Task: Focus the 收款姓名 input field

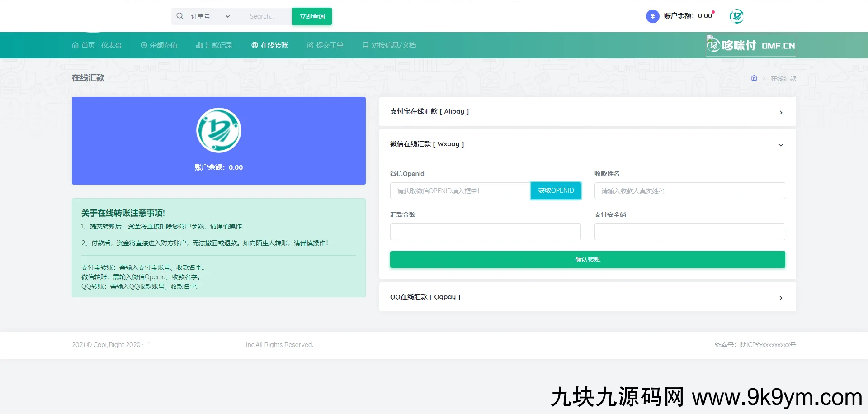Action: tap(689, 191)
